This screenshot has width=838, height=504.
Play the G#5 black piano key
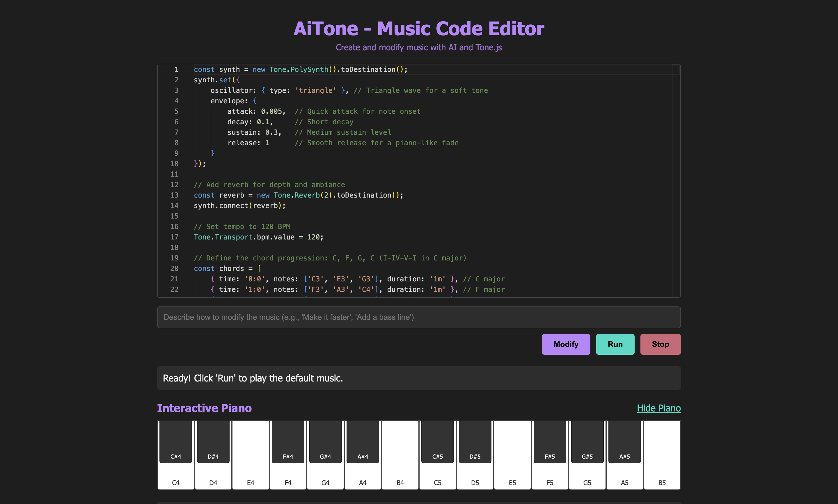(587, 441)
